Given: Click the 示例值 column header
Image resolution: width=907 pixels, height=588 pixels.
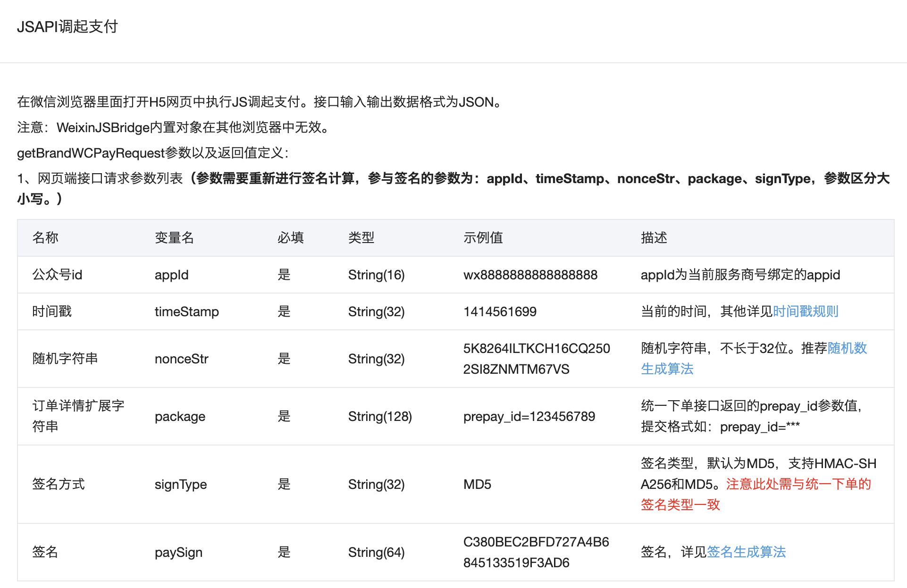Looking at the screenshot, I should point(483,237).
